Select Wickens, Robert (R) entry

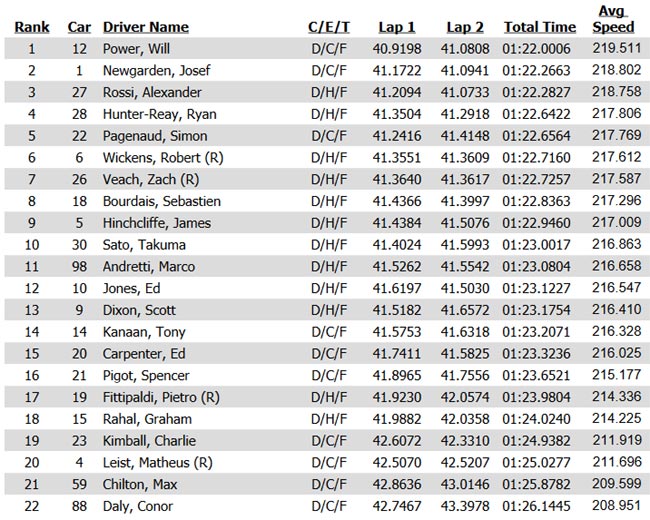pyautogui.click(x=163, y=158)
